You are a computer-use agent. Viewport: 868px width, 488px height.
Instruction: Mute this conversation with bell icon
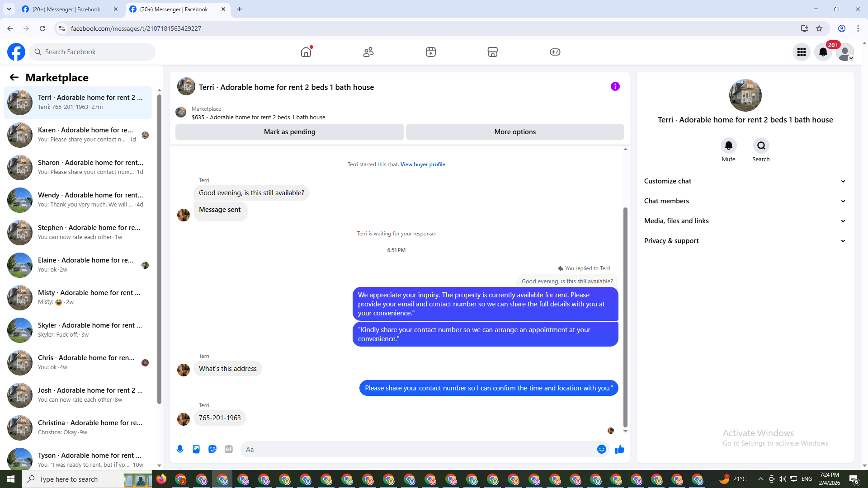point(728,145)
